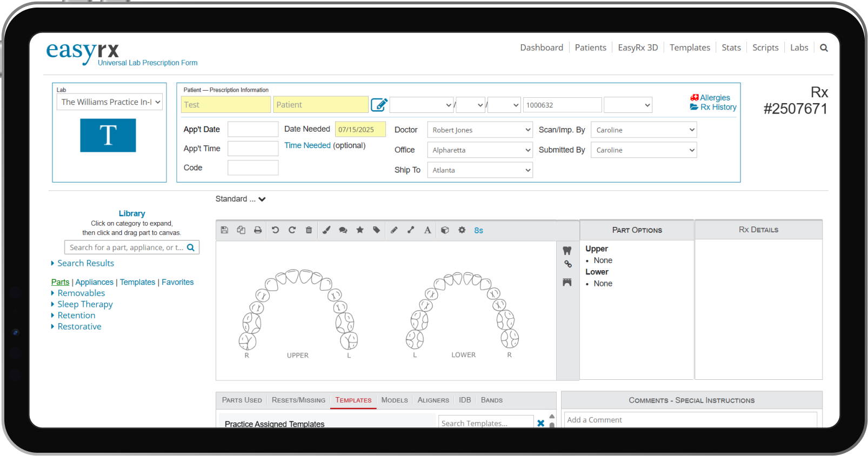Click the speech bubbles comment icon
Viewport: 868px width, 456px height.
[x=343, y=230]
